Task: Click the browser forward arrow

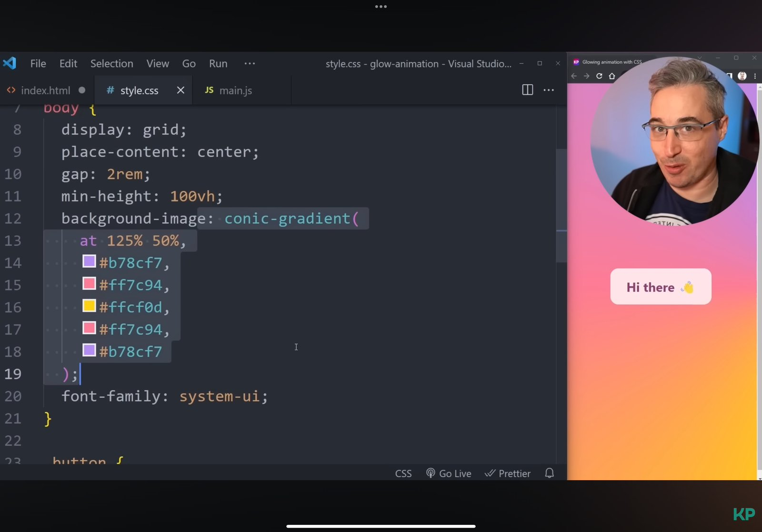Action: tap(586, 76)
